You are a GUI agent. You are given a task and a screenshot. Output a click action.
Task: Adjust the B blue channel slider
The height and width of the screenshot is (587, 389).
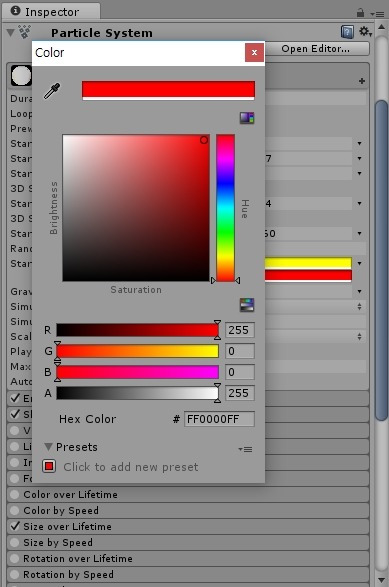coord(137,372)
